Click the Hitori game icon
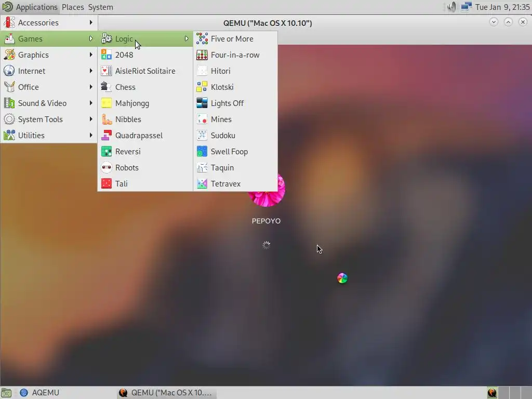The width and height of the screenshot is (532, 399). pyautogui.click(x=202, y=71)
